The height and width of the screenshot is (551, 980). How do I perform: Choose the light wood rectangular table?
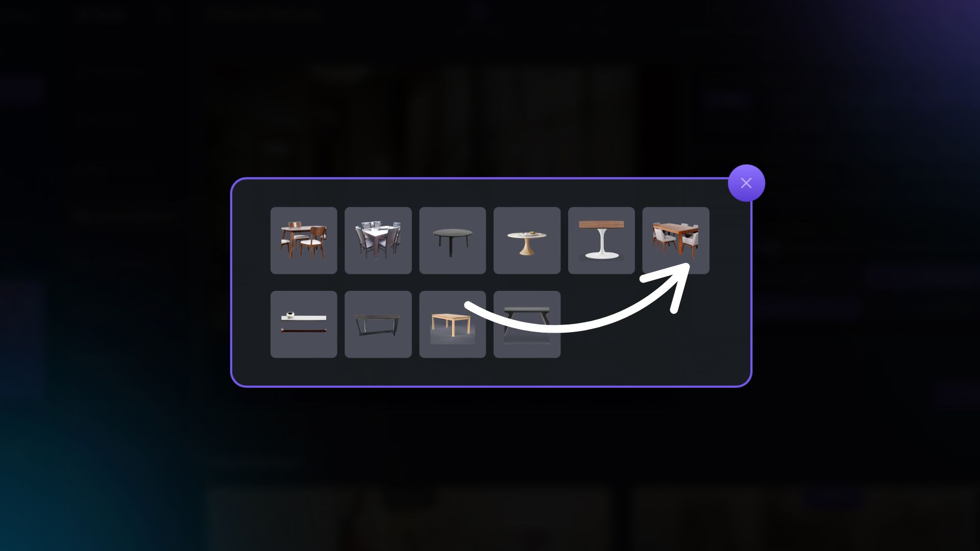453,324
